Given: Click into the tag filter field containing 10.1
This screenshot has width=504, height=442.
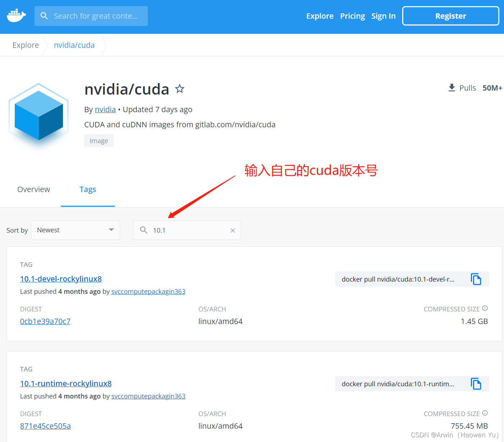Looking at the screenshot, I should pos(187,230).
